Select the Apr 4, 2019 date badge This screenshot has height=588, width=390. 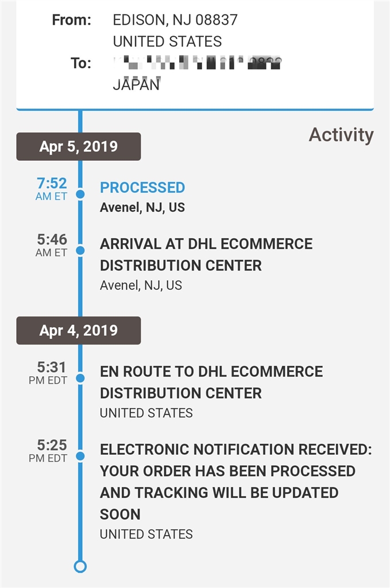(78, 330)
